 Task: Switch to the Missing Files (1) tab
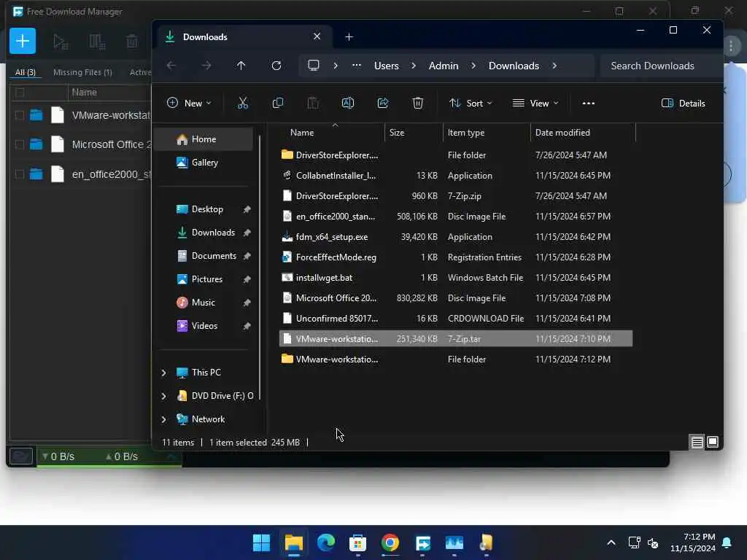pos(82,72)
